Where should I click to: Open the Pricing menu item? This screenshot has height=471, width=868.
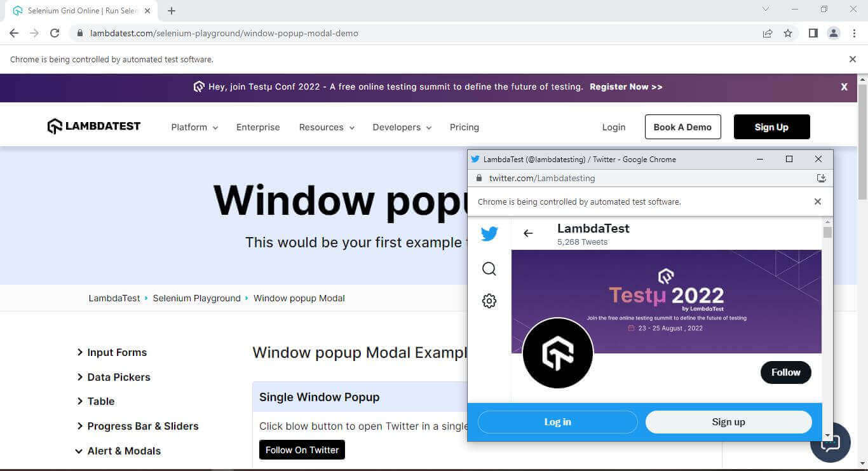tap(465, 127)
